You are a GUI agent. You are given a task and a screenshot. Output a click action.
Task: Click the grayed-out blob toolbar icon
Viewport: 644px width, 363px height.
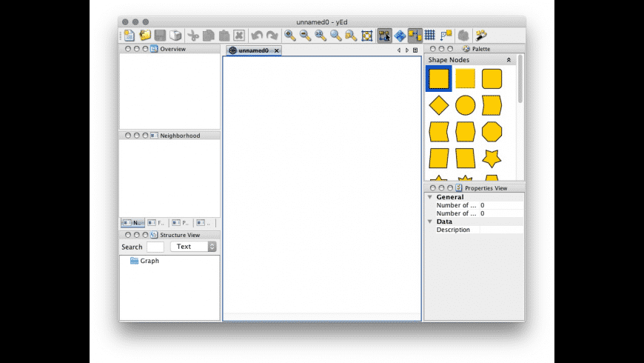coord(463,36)
